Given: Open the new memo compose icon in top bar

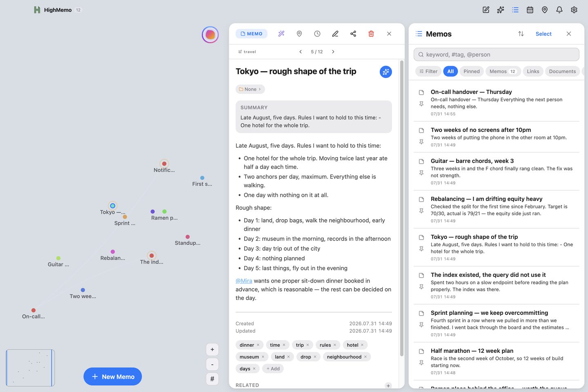Looking at the screenshot, I should [x=486, y=10].
